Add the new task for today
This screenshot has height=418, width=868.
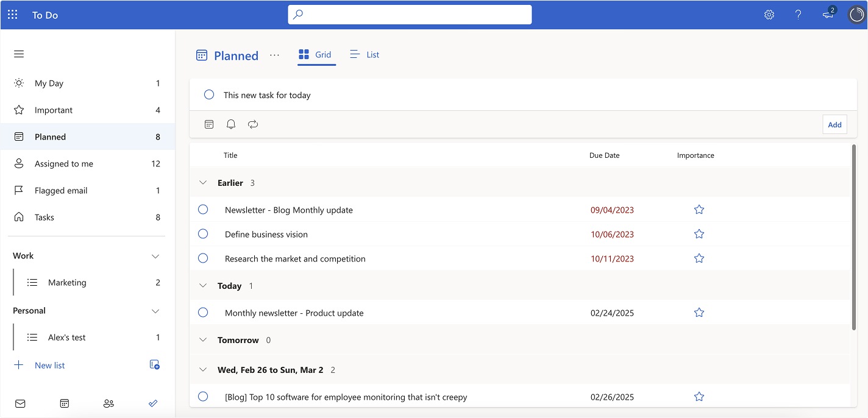point(834,124)
